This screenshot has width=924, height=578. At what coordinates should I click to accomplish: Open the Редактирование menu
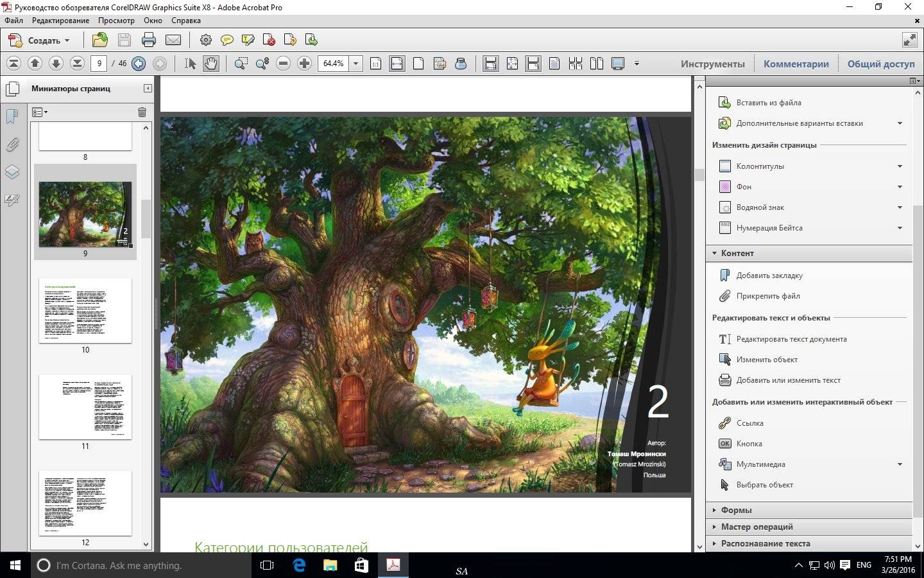60,21
